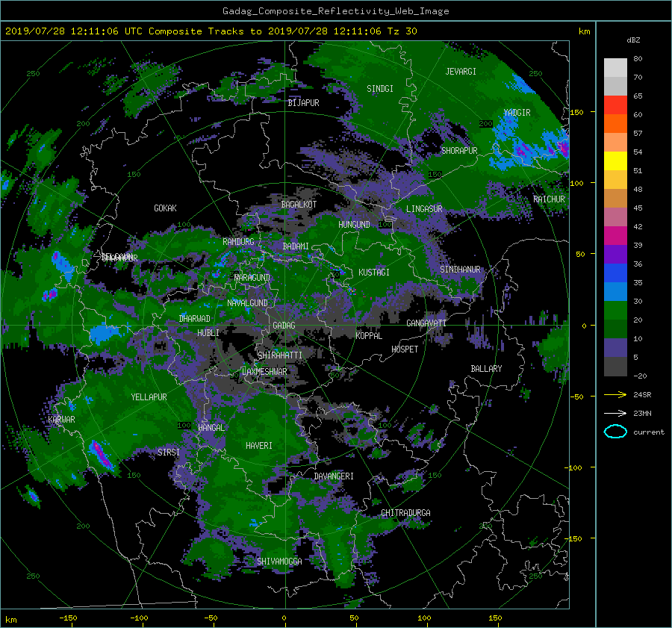Screen dimensions: 672x628
Task: Click the white 23MN arrow legend icon
Action: click(615, 413)
